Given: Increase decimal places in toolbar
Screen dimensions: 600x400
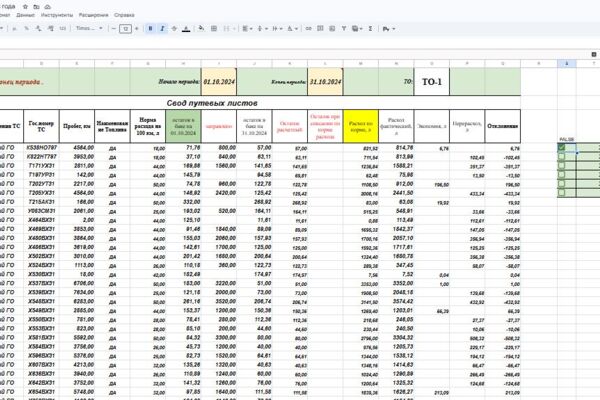Looking at the screenshot, I should point(51,29).
